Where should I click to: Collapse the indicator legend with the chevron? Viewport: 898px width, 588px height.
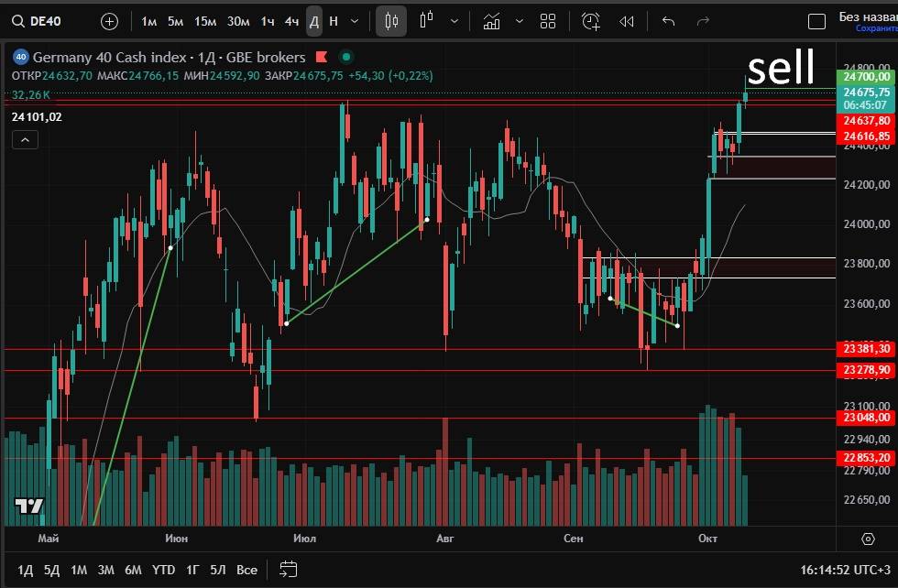(x=25, y=139)
